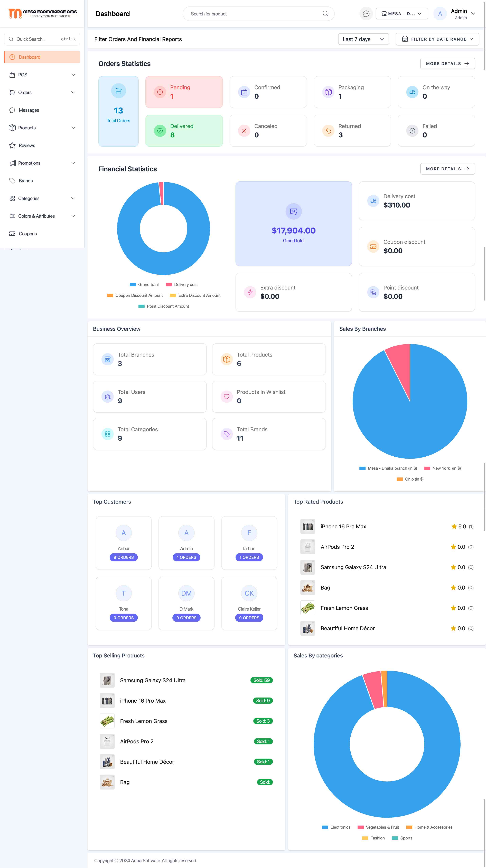
Task: Toggle Point Discount Amount legend item
Action: 164,306
